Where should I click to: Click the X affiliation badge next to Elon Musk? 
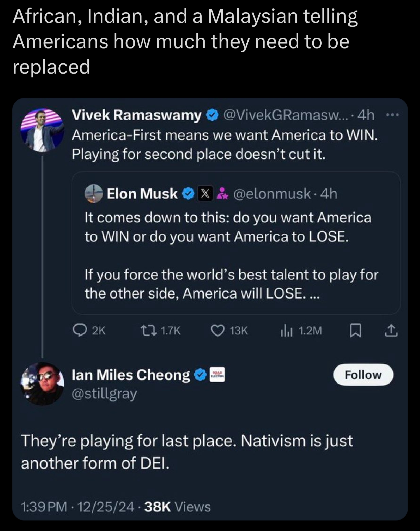pos(205,194)
